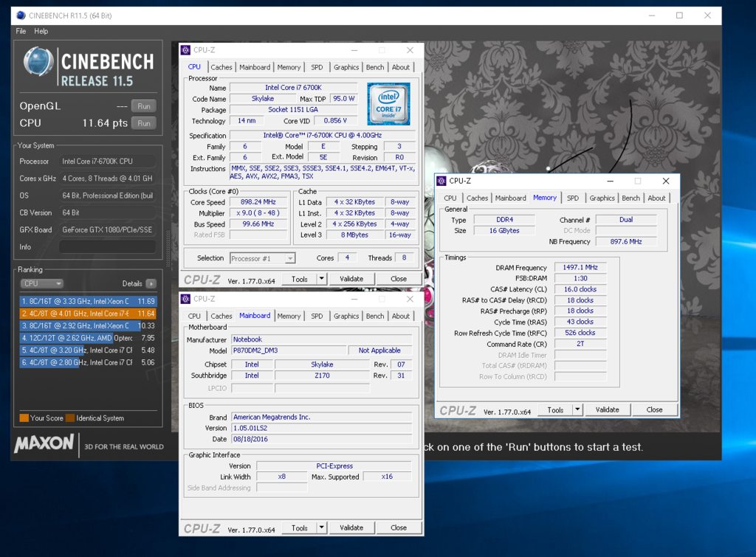Run the CPU benchmark

144,123
